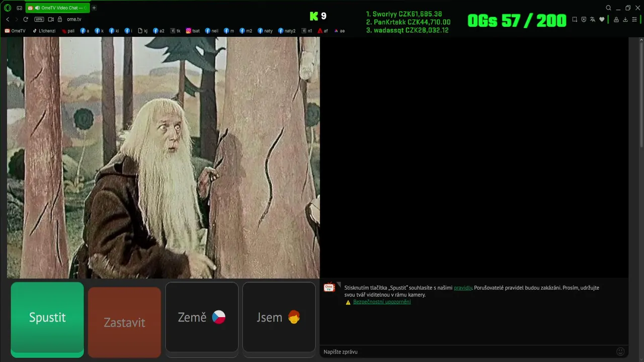Open the Facebook bookmark labeled m2
Image resolution: width=644 pixels, height=362 pixels.
(x=246, y=31)
